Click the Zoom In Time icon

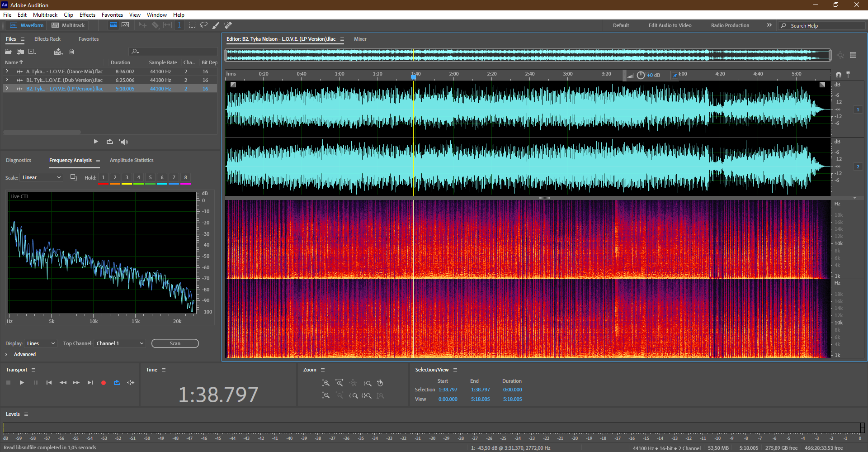pos(340,383)
